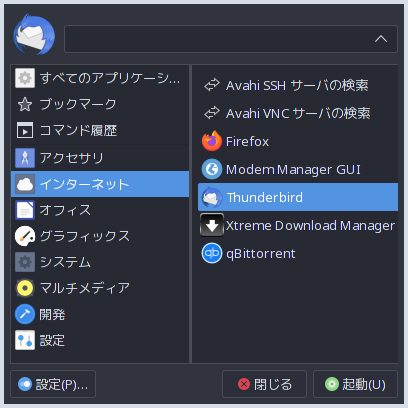
Task: Select the アクセサリ category
Action: [100, 158]
